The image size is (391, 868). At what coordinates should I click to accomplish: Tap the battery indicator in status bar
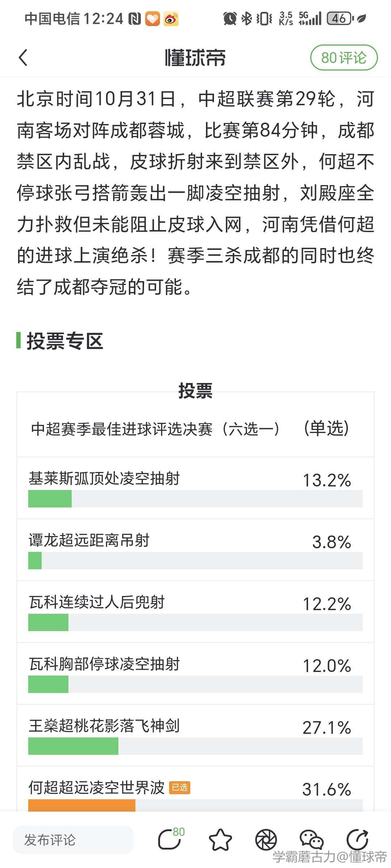[x=340, y=18]
